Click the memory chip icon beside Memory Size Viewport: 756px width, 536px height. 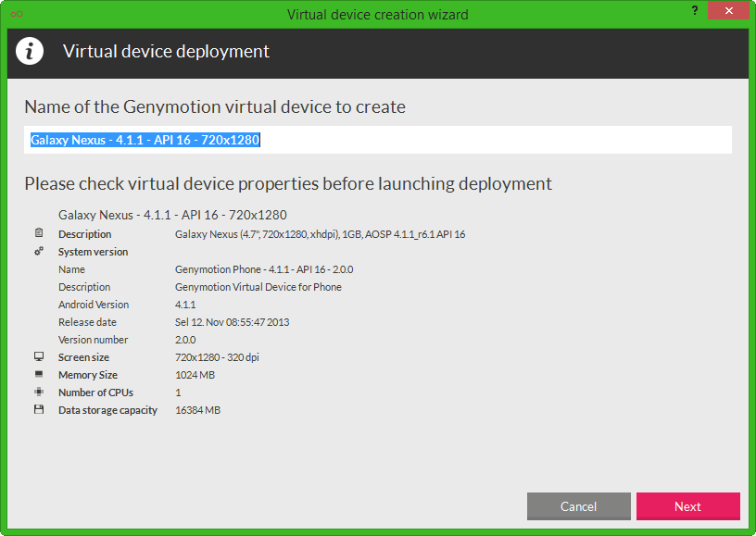click(39, 374)
